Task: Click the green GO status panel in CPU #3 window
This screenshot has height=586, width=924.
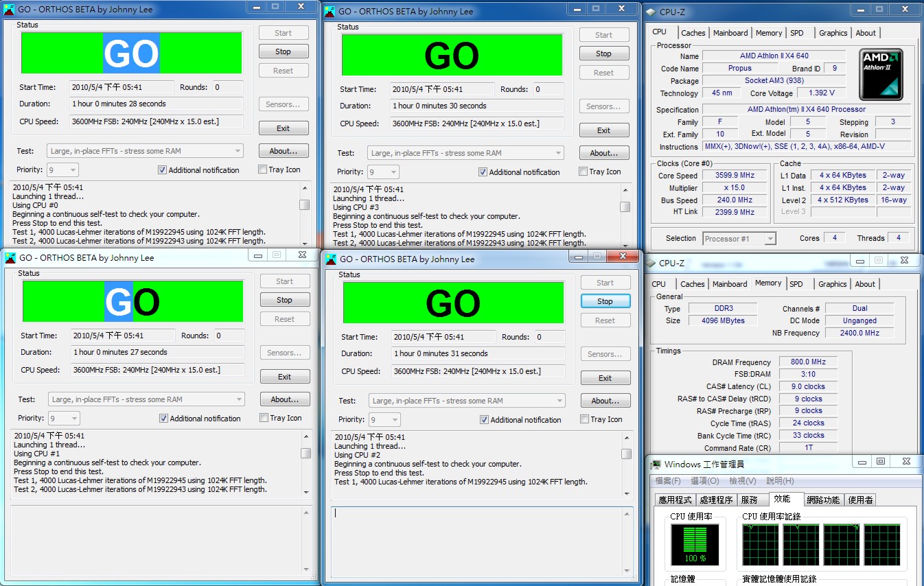Action: pyautogui.click(x=452, y=55)
